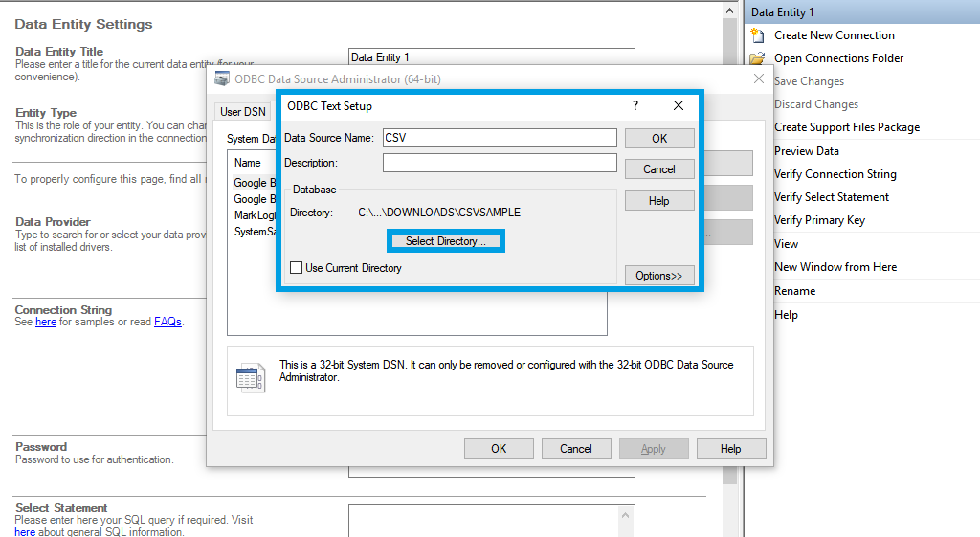This screenshot has height=537, width=980.
Task: Click the ODBC Data Source Administrator title icon
Action: point(222,79)
